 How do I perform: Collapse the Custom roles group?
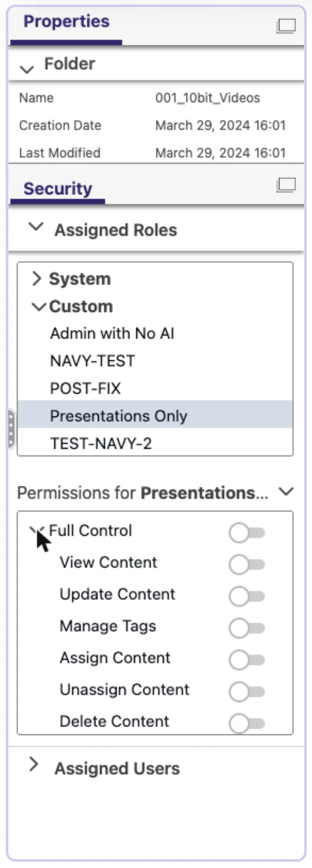[39, 307]
